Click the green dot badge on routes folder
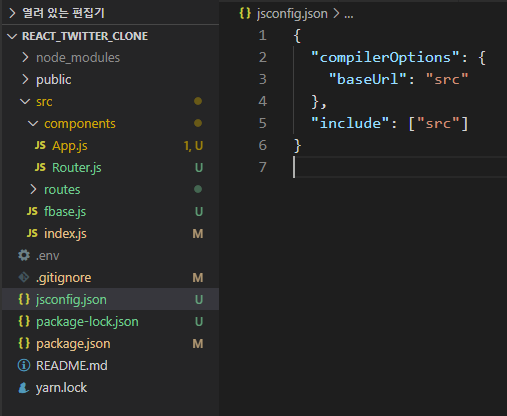This screenshot has width=507, height=416. point(198,189)
